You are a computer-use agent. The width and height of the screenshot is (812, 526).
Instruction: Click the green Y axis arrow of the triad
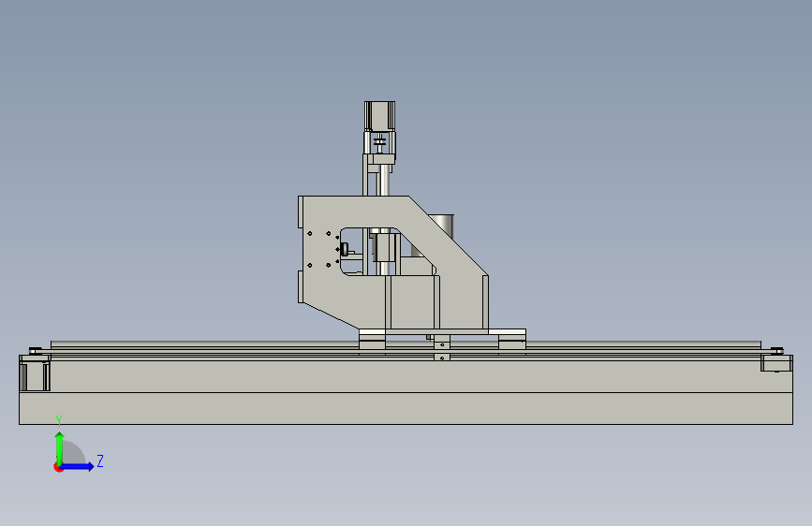pyautogui.click(x=60, y=447)
